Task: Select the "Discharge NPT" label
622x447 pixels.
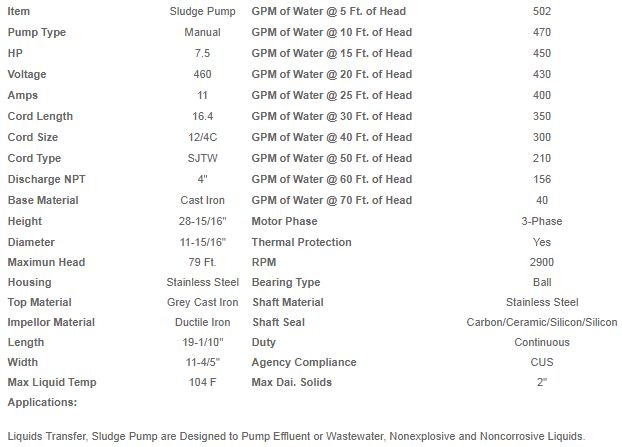Action: coord(47,179)
